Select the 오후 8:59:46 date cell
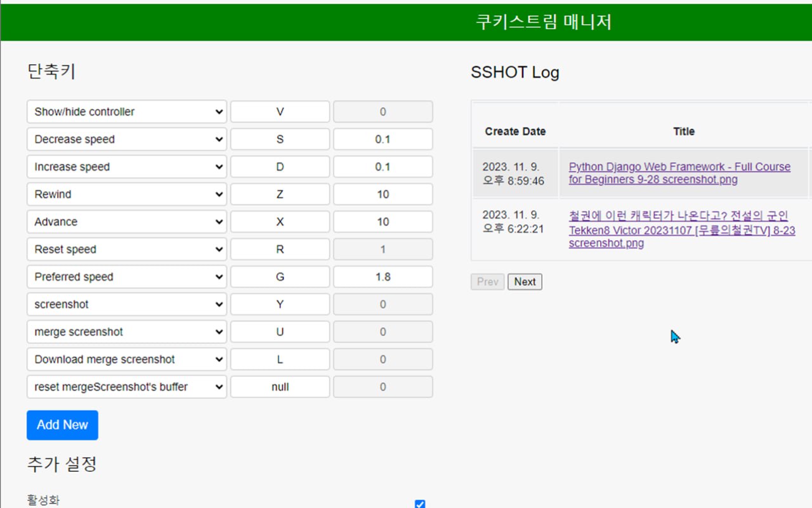 coord(515,173)
